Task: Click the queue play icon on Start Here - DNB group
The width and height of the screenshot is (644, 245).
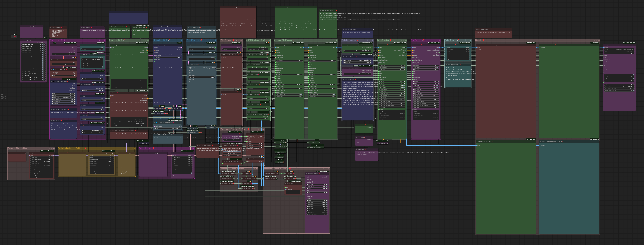Action: coord(100,40)
